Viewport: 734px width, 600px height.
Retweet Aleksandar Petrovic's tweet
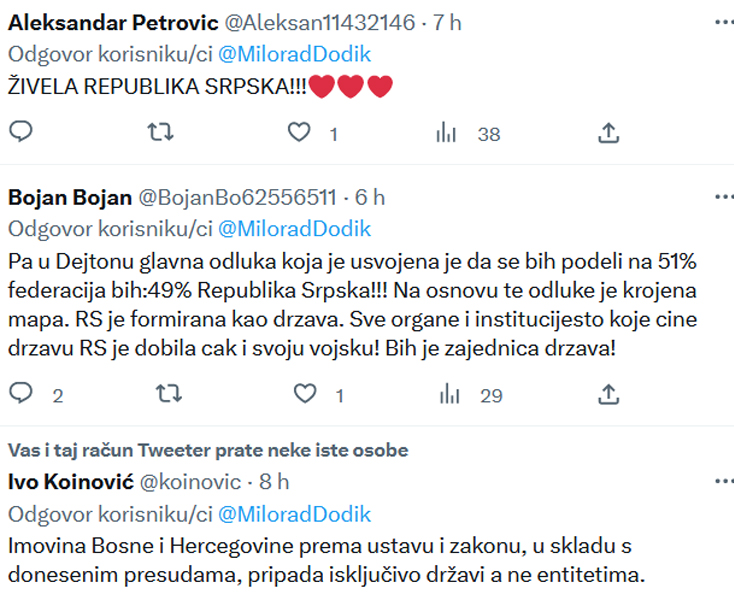click(161, 132)
